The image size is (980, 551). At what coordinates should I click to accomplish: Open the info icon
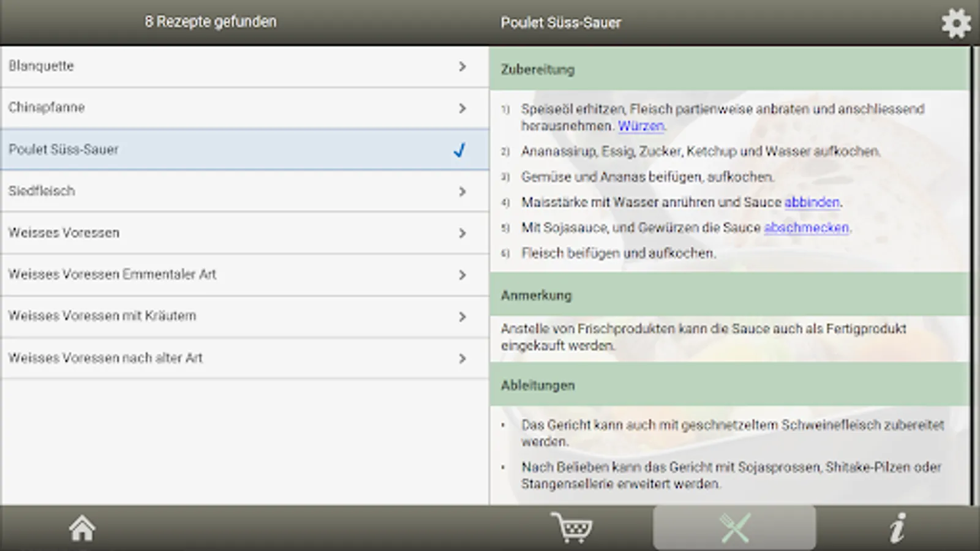click(897, 528)
